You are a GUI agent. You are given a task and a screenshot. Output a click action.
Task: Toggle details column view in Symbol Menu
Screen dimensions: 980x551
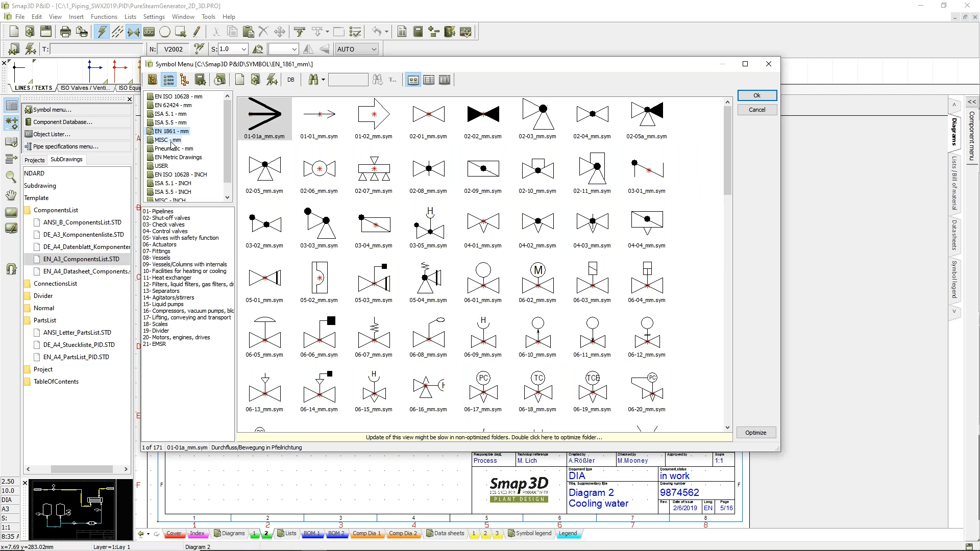click(x=445, y=80)
